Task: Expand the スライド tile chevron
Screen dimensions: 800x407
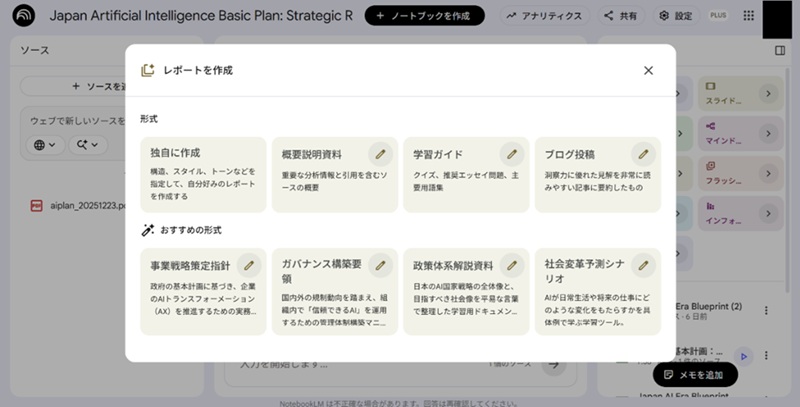Action: (768, 93)
